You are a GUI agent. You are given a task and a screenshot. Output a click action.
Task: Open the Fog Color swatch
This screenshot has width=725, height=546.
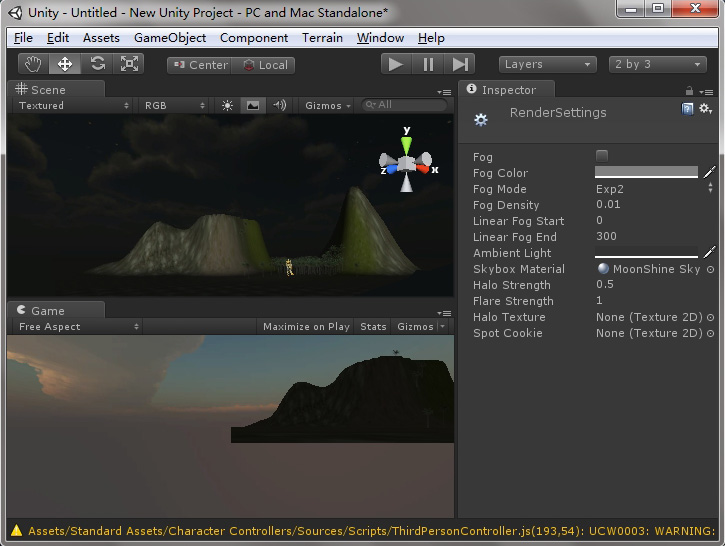pyautogui.click(x=646, y=172)
